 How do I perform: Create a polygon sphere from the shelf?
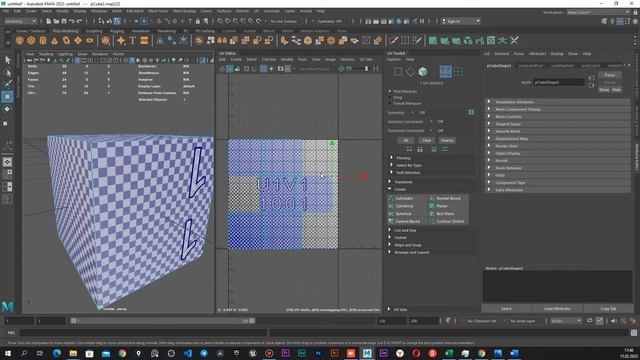click(20, 40)
